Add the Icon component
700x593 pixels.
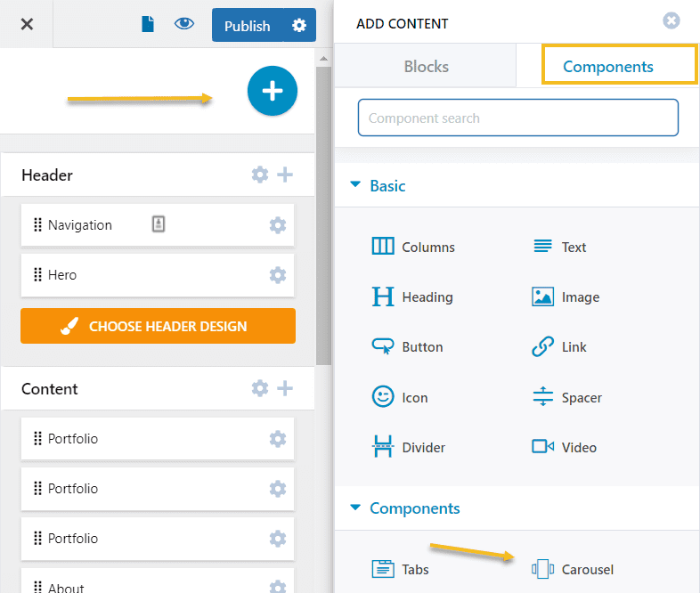400,397
